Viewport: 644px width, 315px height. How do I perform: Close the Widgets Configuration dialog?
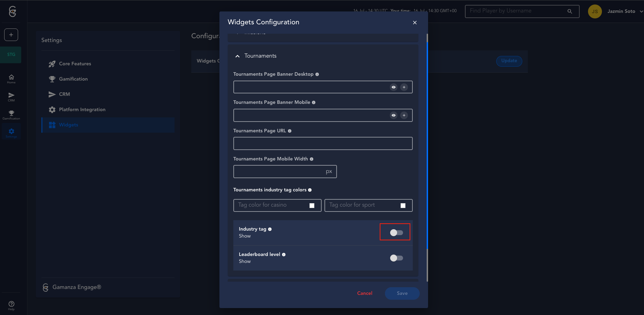pos(414,23)
